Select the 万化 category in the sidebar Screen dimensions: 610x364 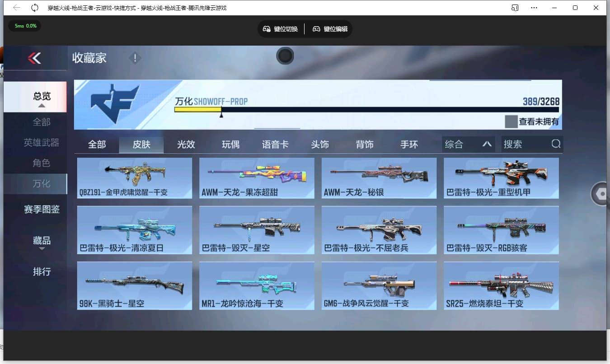click(x=41, y=184)
